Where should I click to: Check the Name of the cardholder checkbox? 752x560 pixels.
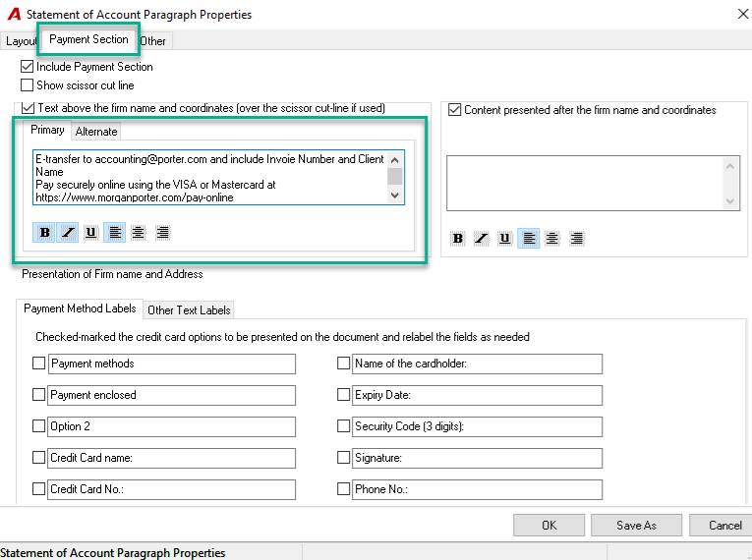[343, 363]
